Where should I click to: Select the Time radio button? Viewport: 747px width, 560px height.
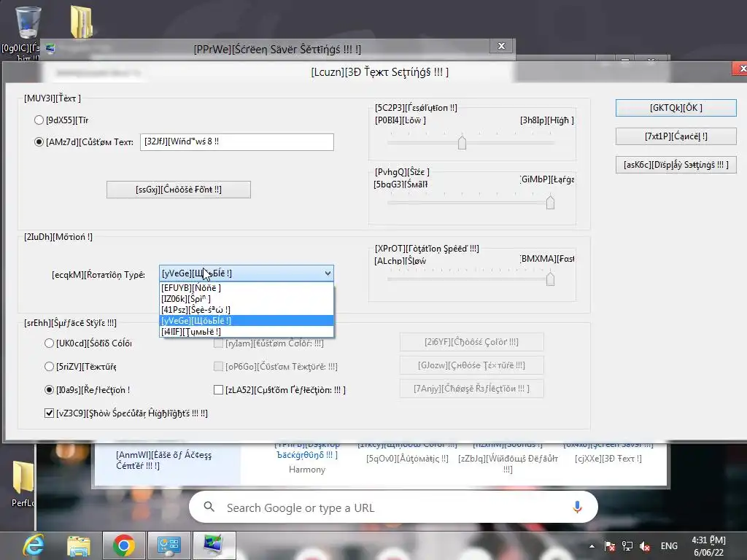39,120
